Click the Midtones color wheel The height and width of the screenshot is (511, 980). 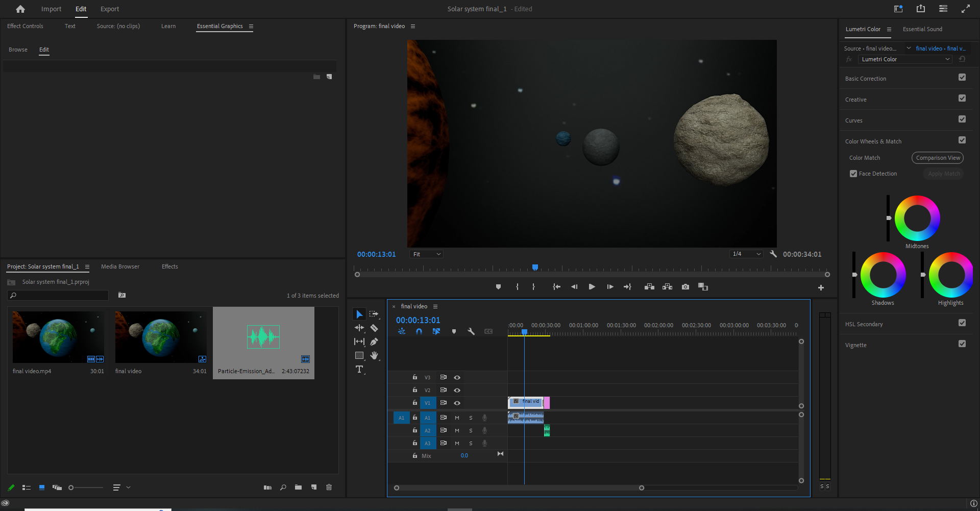point(917,218)
